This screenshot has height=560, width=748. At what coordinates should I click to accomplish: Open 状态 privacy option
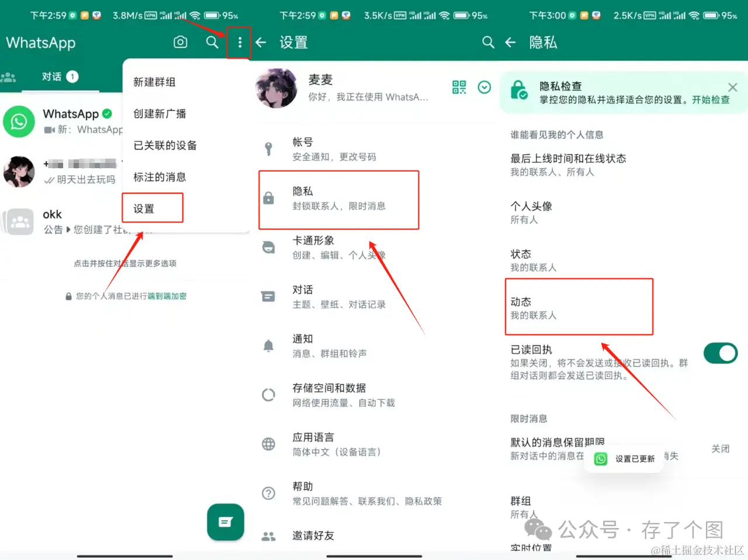624,260
